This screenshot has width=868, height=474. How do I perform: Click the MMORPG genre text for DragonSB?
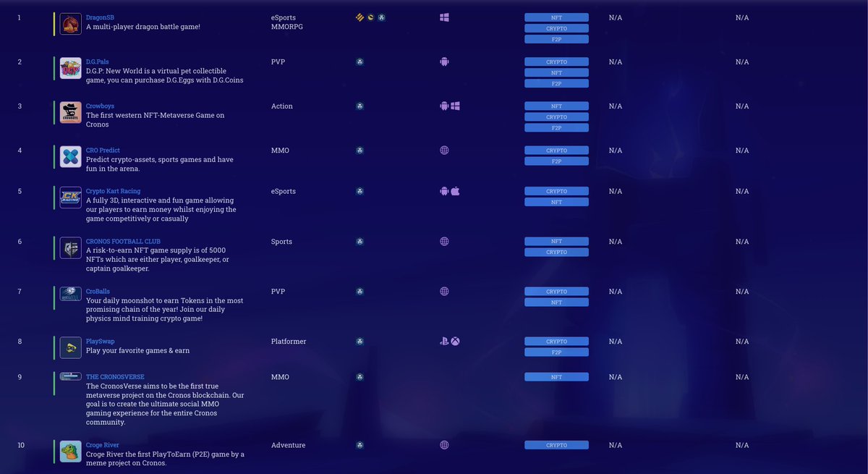coord(288,27)
